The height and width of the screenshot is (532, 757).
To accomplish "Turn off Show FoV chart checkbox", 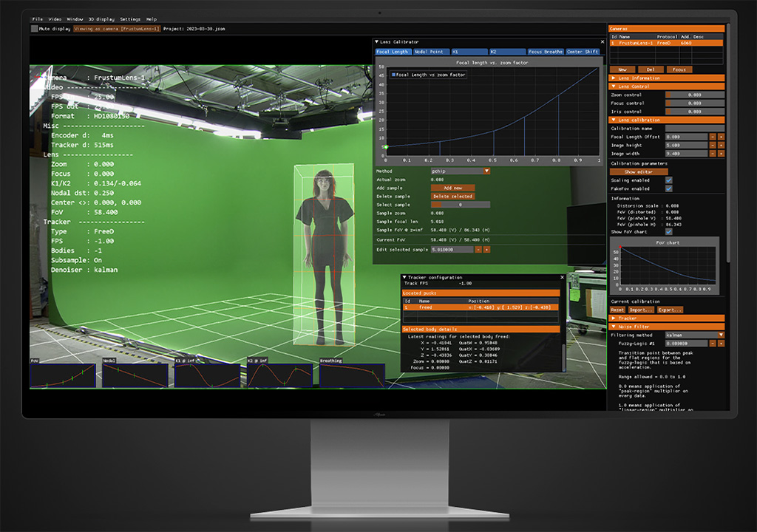I will click(x=668, y=231).
